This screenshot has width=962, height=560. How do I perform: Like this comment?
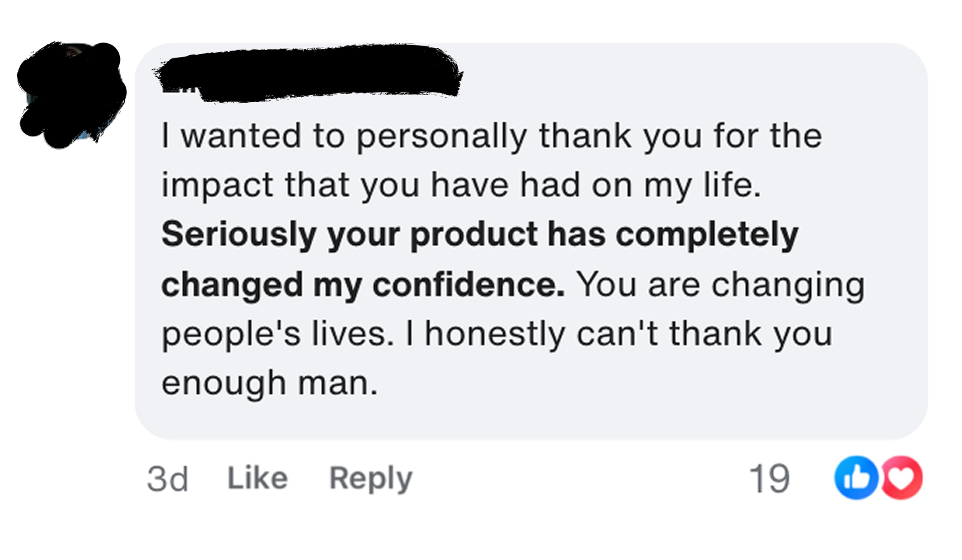[257, 478]
